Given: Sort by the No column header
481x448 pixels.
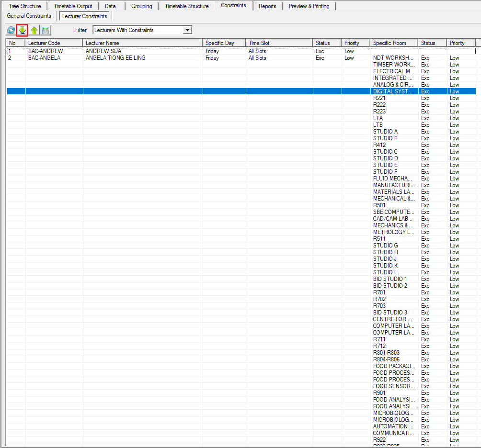Looking at the screenshot, I should click(x=15, y=43).
